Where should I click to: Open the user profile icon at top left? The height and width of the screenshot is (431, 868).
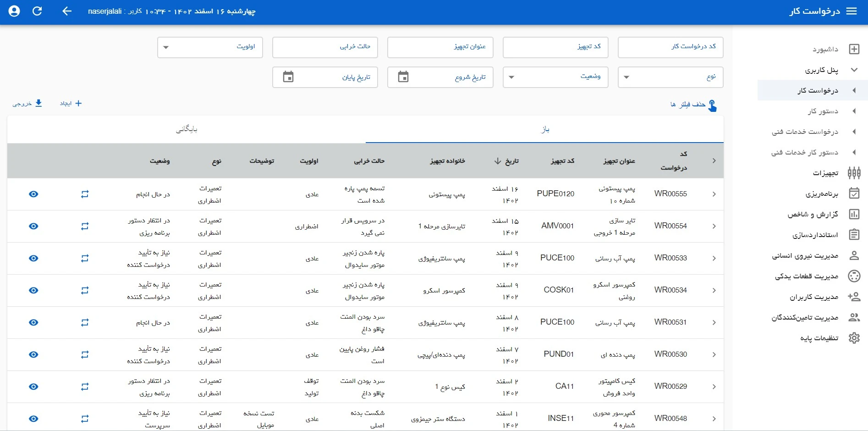13,11
